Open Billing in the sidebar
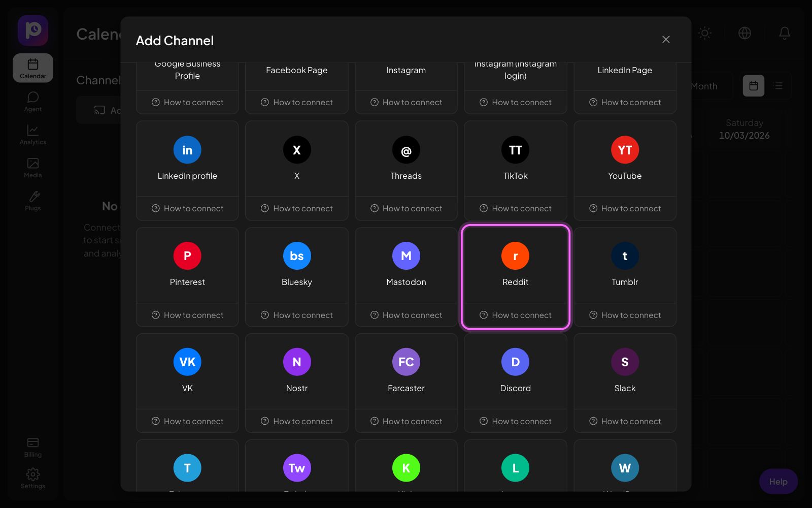The width and height of the screenshot is (812, 508). (33, 447)
